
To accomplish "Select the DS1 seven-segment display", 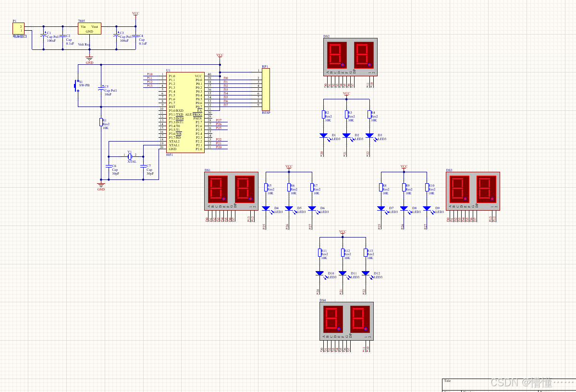I will (232, 191).
